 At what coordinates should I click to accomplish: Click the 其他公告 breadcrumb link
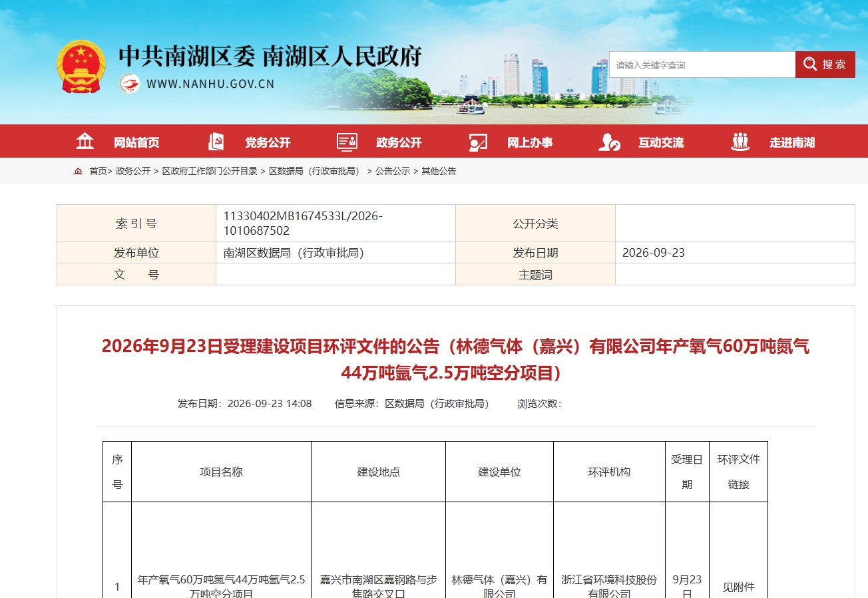(x=439, y=171)
